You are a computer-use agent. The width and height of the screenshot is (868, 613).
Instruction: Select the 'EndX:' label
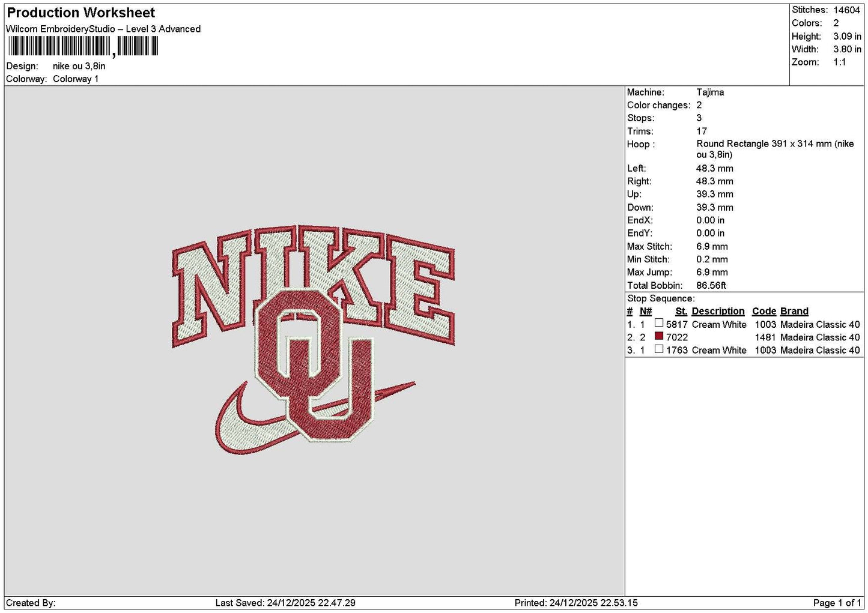coord(640,220)
